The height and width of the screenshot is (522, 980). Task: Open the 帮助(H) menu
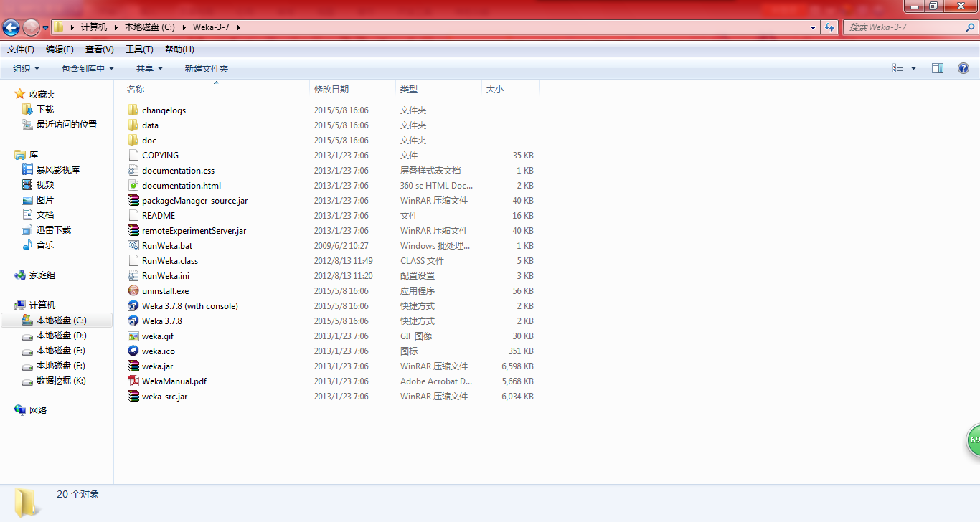(179, 49)
